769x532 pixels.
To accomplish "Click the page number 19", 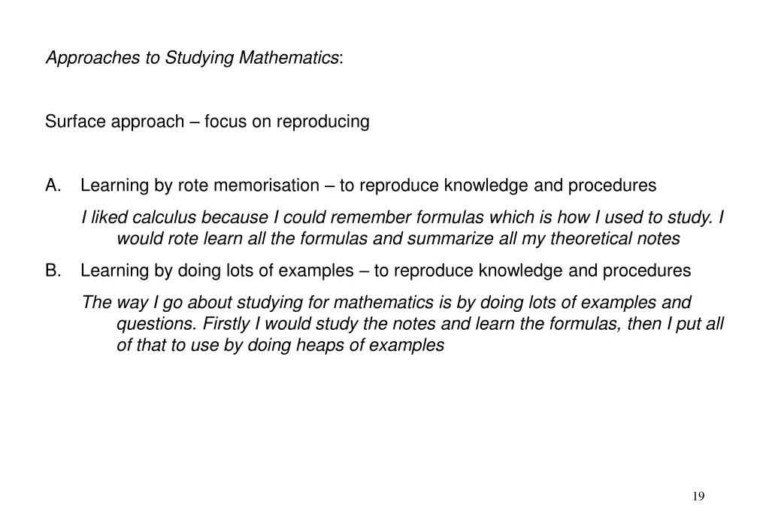I will click(698, 496).
